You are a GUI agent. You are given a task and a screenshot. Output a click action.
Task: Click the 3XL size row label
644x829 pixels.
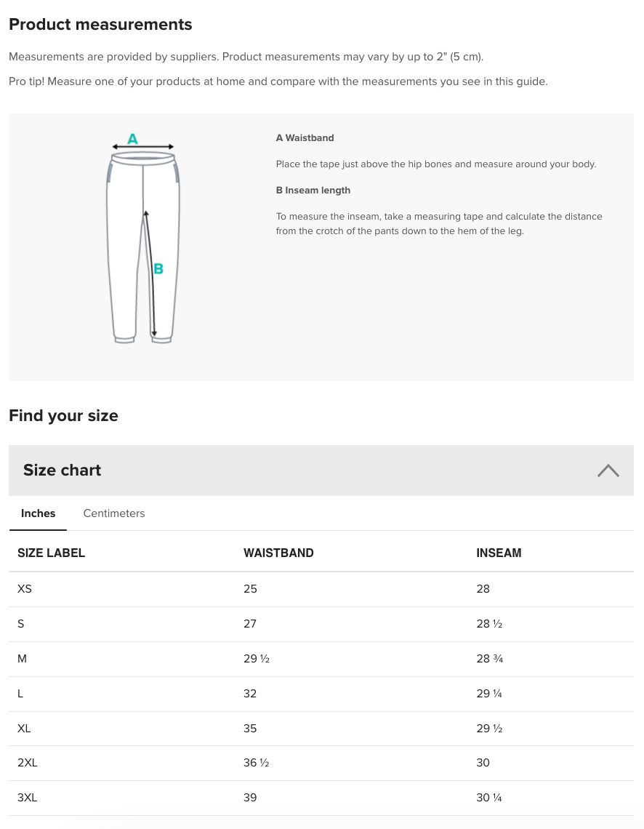click(27, 798)
